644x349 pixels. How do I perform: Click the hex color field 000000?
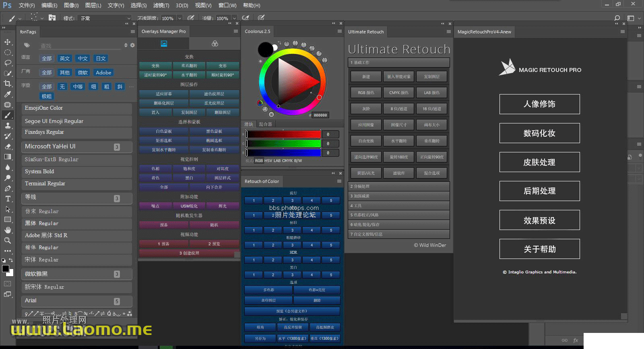320,115
